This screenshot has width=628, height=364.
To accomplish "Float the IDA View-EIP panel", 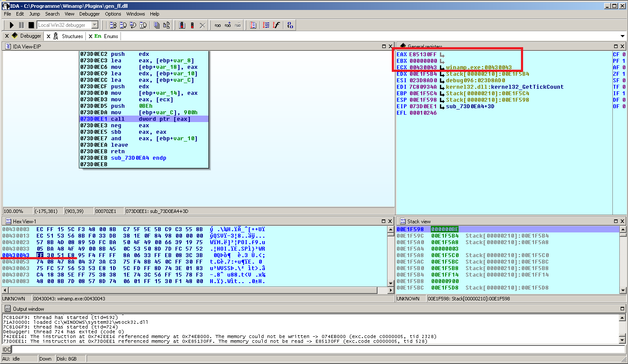I will click(x=384, y=46).
